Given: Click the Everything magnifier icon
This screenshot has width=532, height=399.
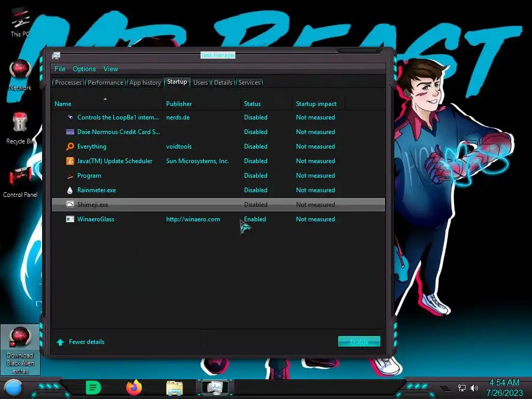Looking at the screenshot, I should [x=70, y=147].
